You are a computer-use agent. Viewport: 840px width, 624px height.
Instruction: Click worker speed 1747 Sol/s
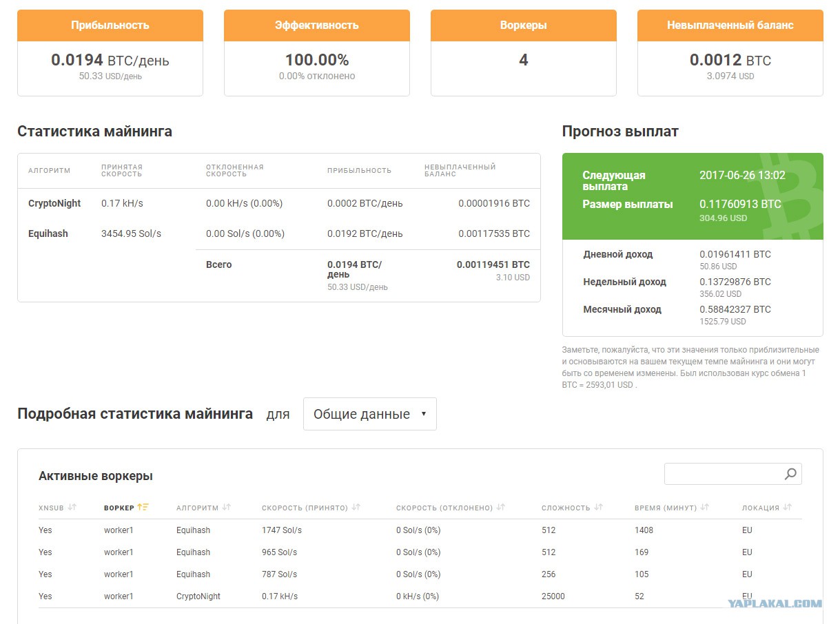(x=282, y=530)
